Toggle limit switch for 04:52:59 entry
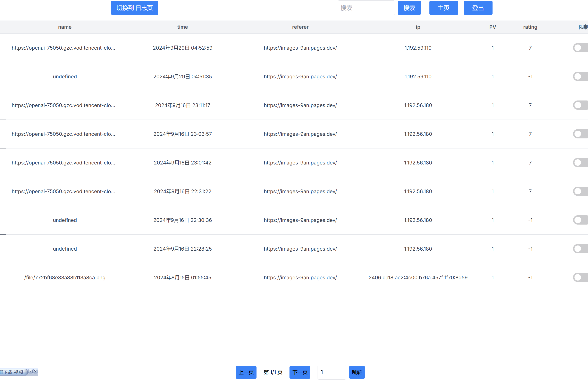 point(580,48)
